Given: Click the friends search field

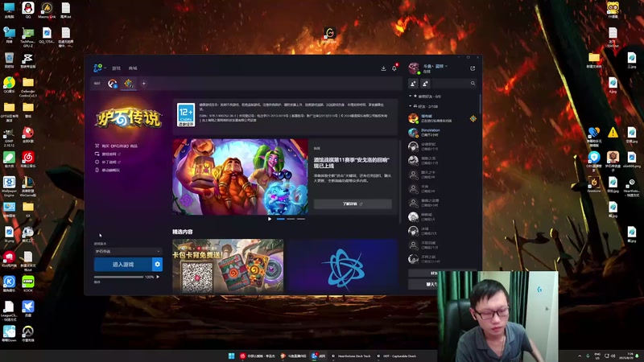Looking at the screenshot, I should 451,84.
